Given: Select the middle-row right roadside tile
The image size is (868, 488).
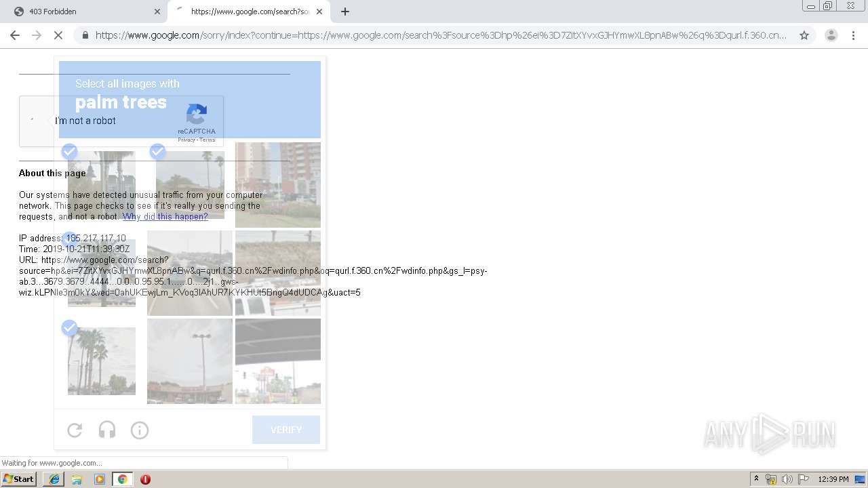Looking at the screenshot, I should pos(278,273).
